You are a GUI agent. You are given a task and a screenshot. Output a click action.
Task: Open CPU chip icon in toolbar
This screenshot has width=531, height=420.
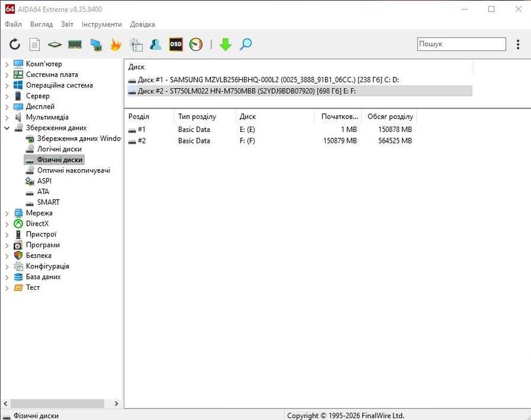[55, 44]
